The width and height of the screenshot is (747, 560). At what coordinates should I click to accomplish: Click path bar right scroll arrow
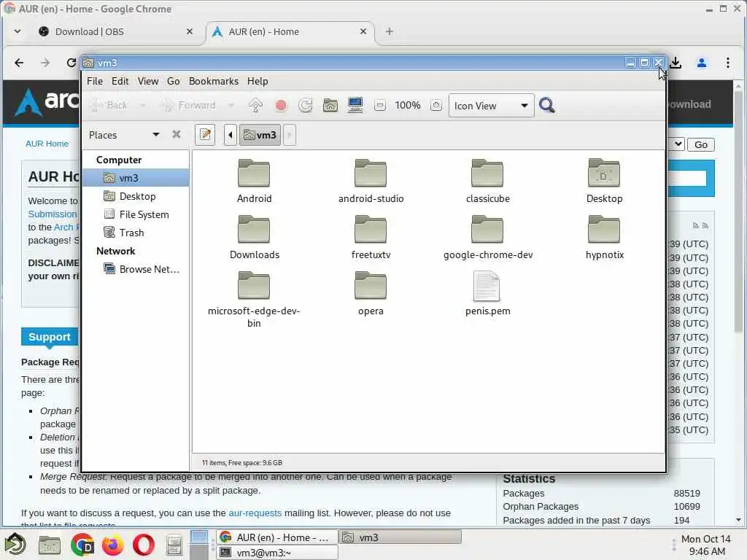point(289,135)
